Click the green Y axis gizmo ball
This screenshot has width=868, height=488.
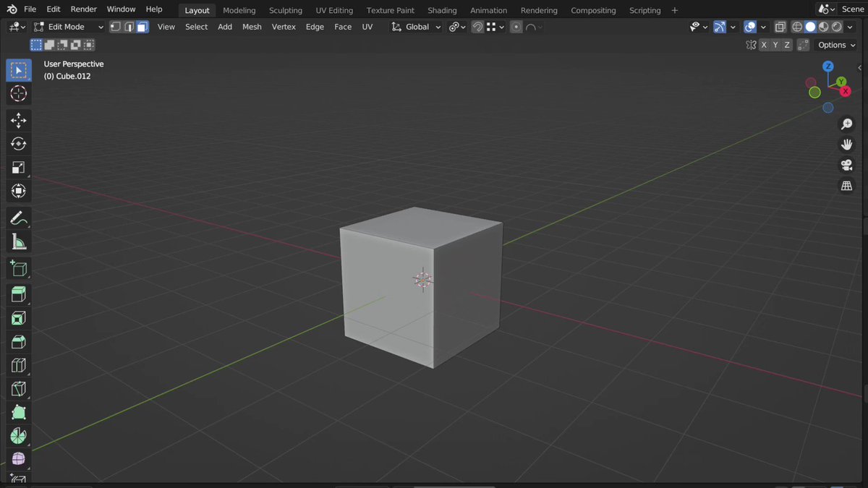click(x=841, y=82)
